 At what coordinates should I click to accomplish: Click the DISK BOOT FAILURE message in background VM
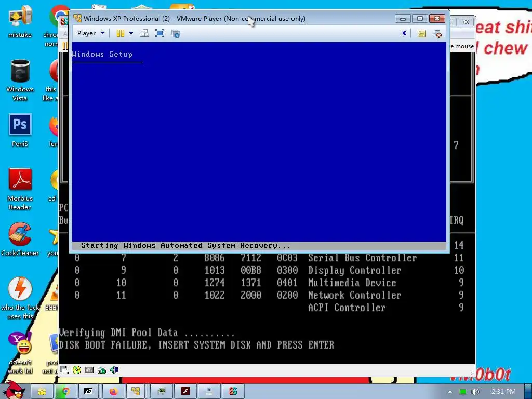click(196, 345)
